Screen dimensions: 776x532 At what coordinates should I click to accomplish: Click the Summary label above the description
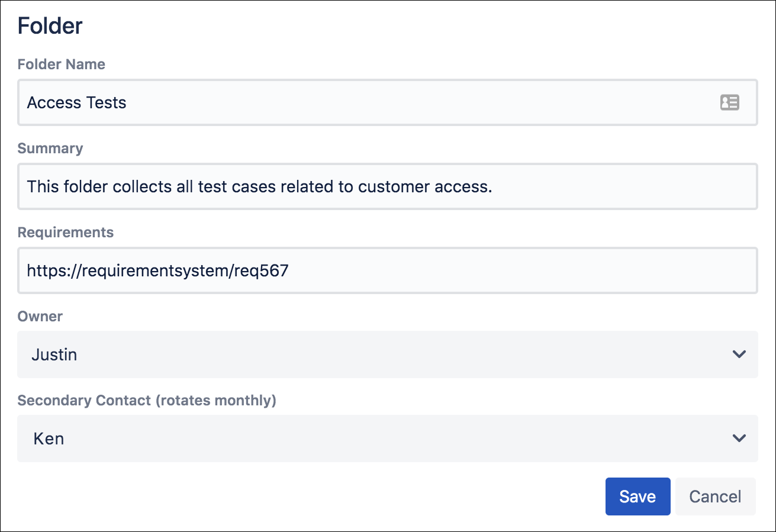50,148
